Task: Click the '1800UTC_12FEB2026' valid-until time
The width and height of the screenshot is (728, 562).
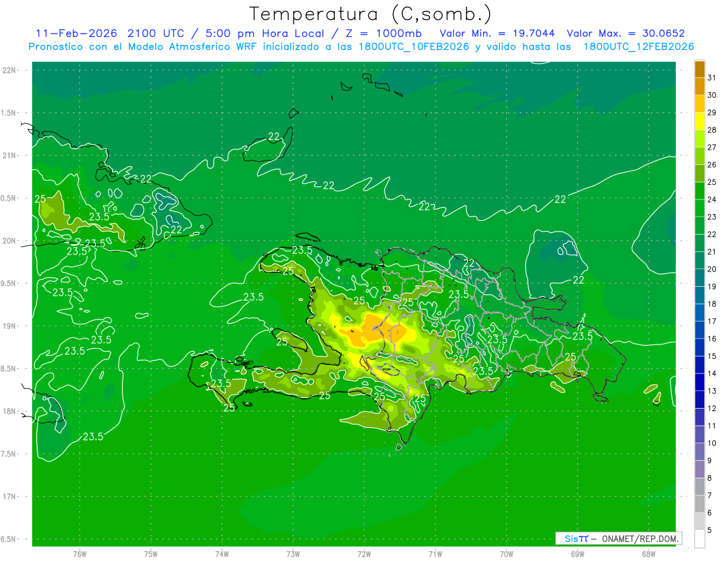Action: click(x=638, y=47)
